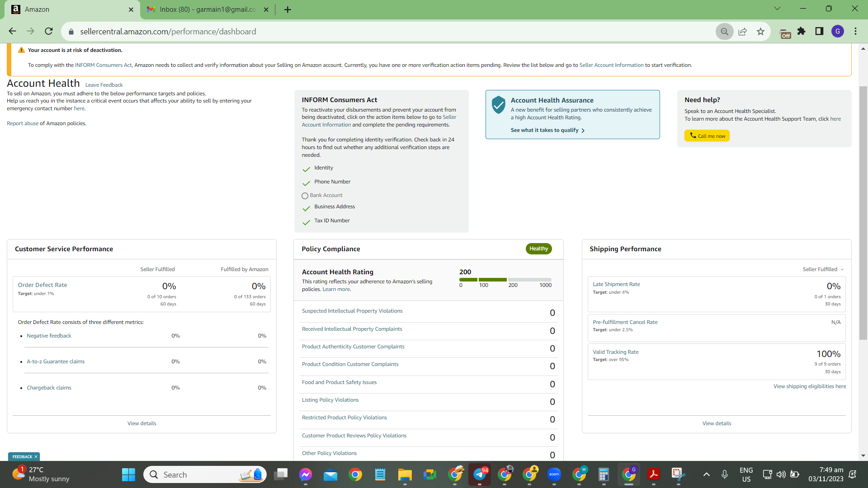Screen dimensions: 868x488
Task: Open the FEEDBACK widget
Action: coord(22,457)
